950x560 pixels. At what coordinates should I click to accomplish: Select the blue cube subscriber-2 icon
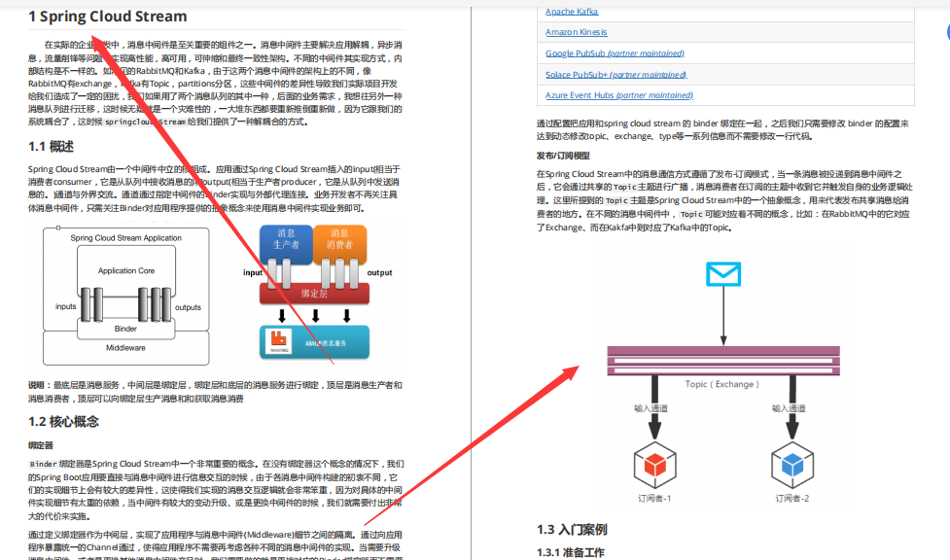(792, 466)
